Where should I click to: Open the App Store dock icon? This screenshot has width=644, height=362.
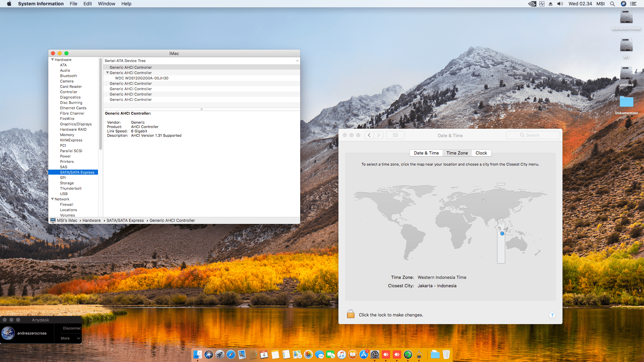coord(364,354)
